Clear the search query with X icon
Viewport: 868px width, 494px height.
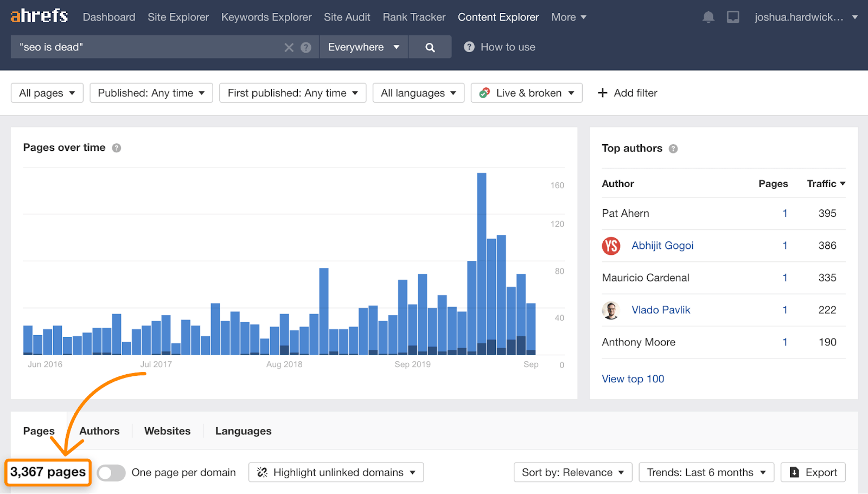pyautogui.click(x=289, y=48)
